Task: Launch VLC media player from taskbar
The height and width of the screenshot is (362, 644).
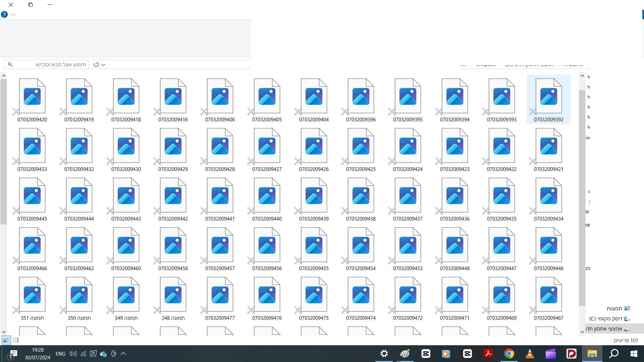Action: pyautogui.click(x=530, y=354)
